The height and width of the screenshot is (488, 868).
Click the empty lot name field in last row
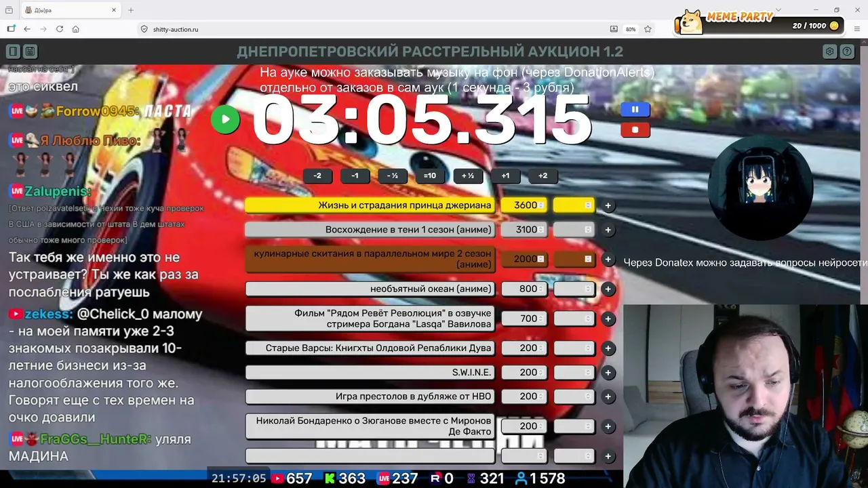pos(370,456)
